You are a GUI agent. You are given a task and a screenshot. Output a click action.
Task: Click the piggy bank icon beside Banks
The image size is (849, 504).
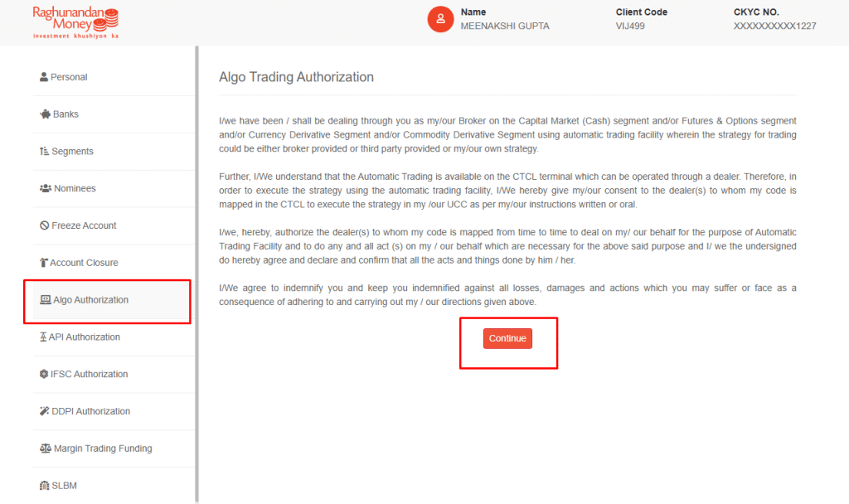(x=45, y=114)
